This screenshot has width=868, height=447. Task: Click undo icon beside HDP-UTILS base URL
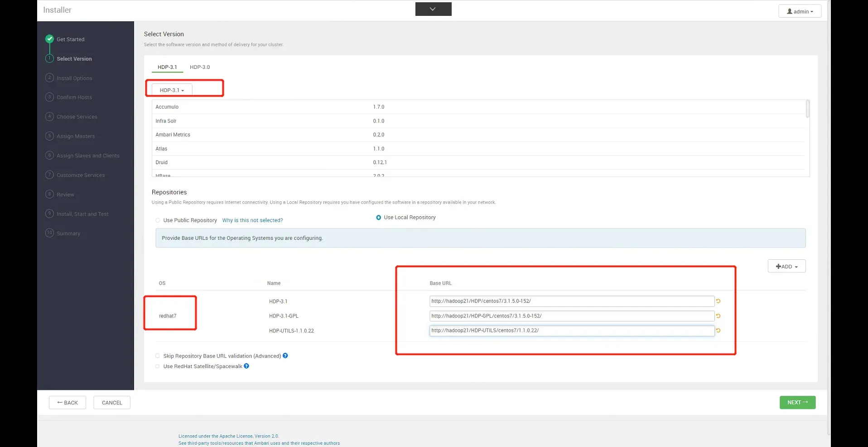pos(718,330)
